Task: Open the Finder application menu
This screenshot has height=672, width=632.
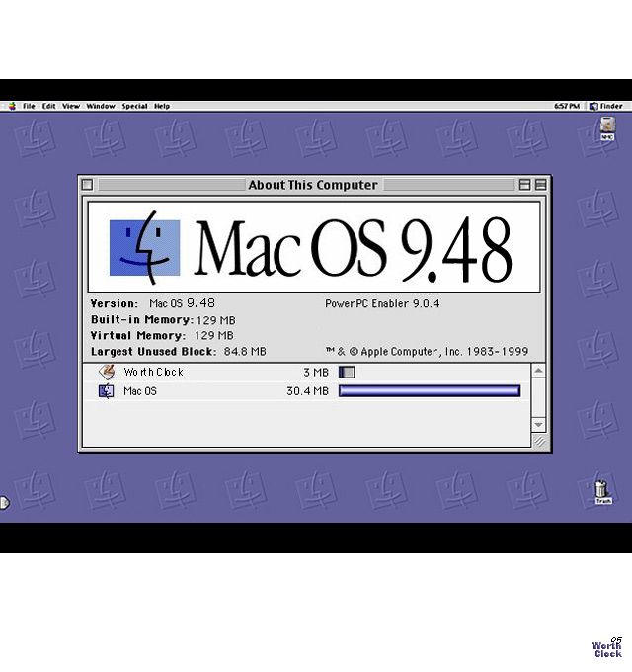Action: [606, 106]
